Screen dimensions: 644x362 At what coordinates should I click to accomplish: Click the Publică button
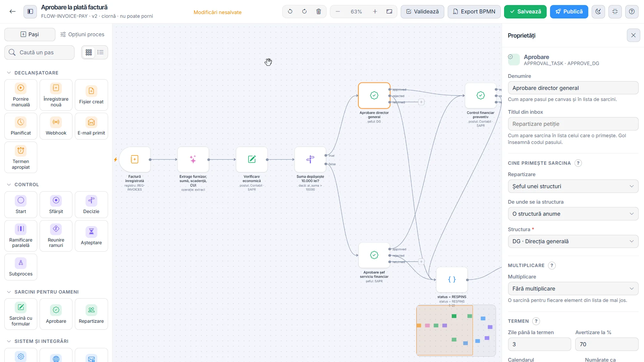pos(569,11)
